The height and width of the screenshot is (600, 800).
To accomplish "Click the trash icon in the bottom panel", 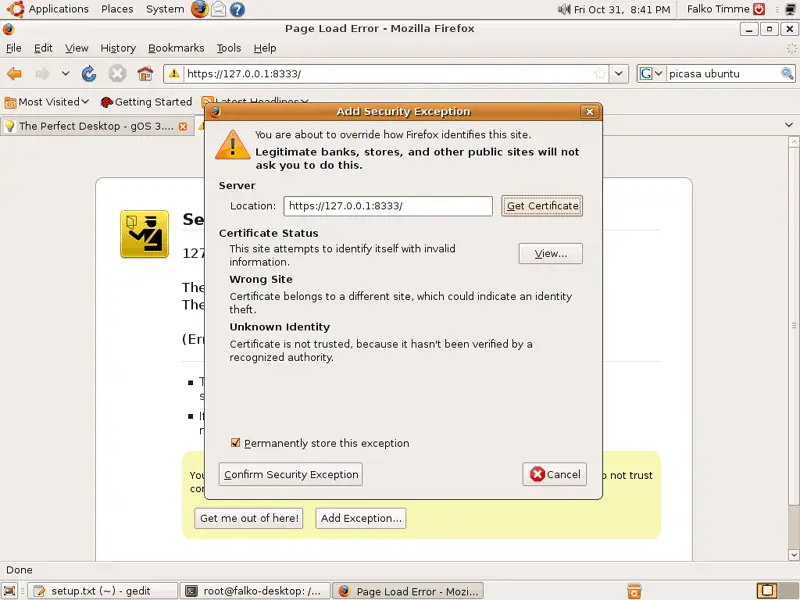I will click(x=634, y=591).
